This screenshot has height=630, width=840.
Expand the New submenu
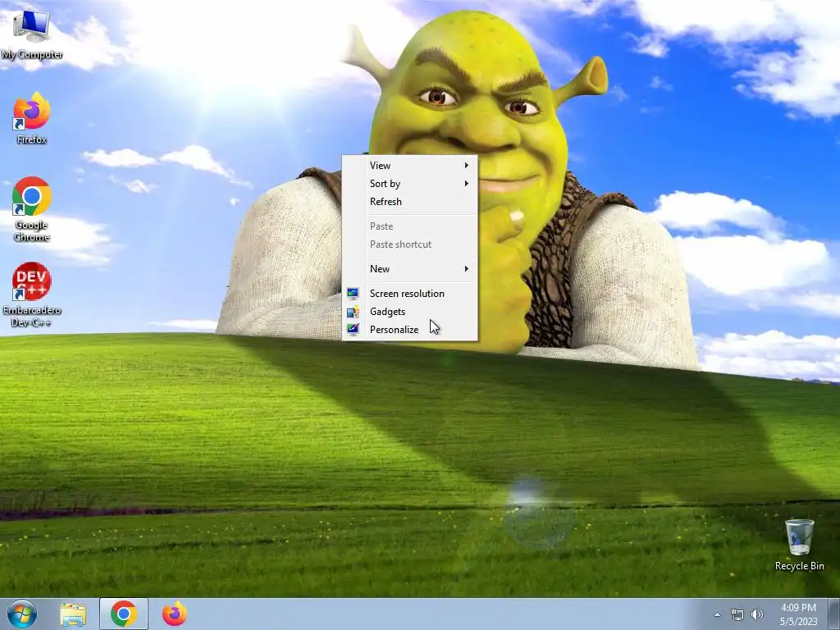pos(410,269)
